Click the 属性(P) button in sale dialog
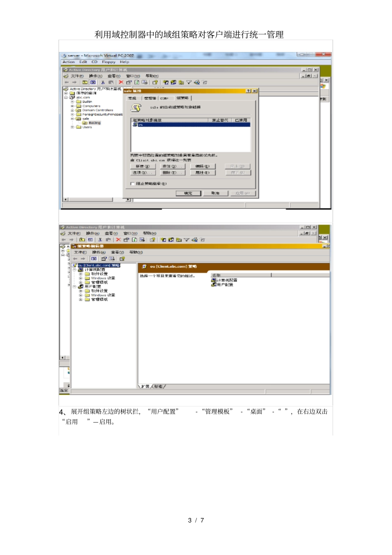 click(203, 173)
